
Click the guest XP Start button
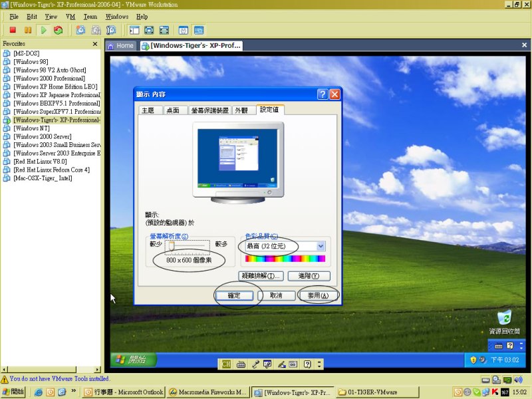[x=134, y=360]
